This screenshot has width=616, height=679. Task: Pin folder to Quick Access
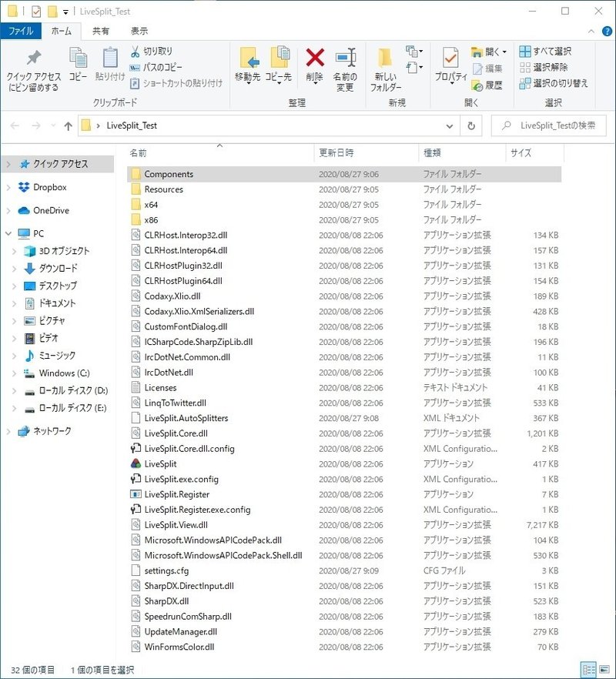coord(34,70)
